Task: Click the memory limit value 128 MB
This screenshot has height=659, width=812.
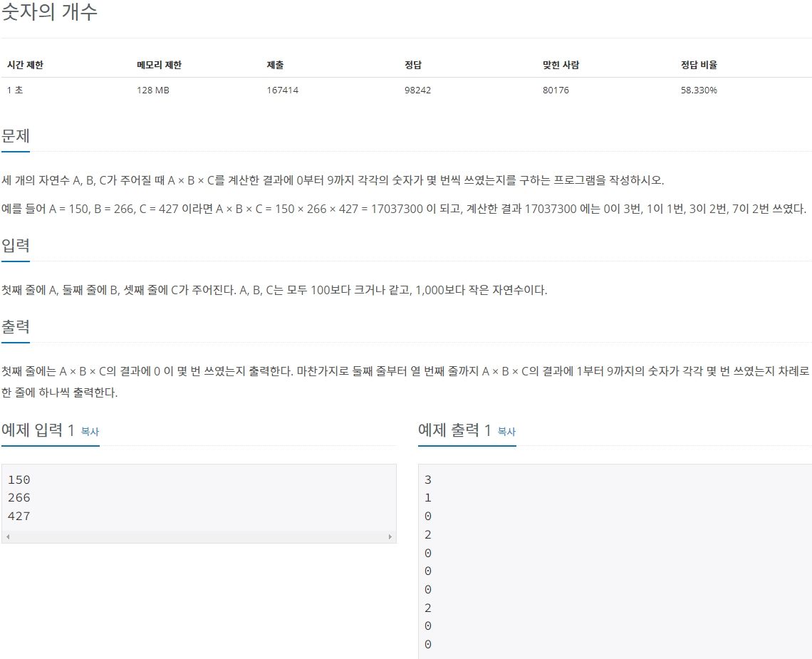Action: pos(152,90)
